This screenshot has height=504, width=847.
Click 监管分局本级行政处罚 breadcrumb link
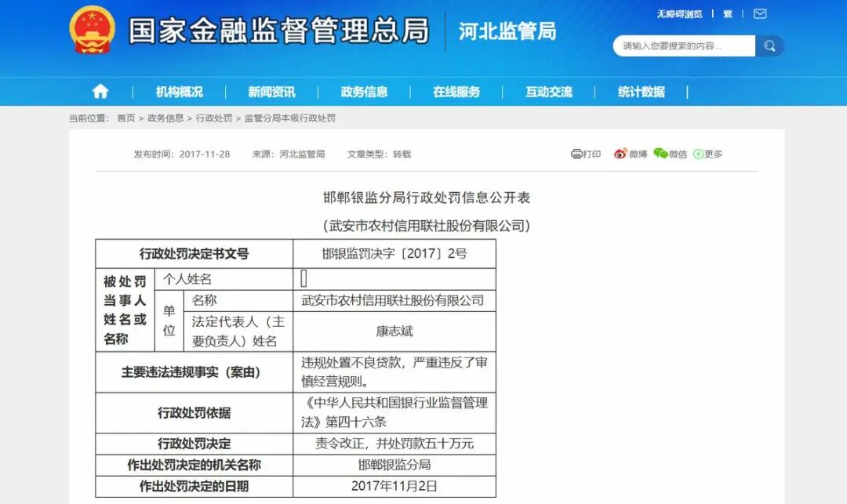[289, 118]
